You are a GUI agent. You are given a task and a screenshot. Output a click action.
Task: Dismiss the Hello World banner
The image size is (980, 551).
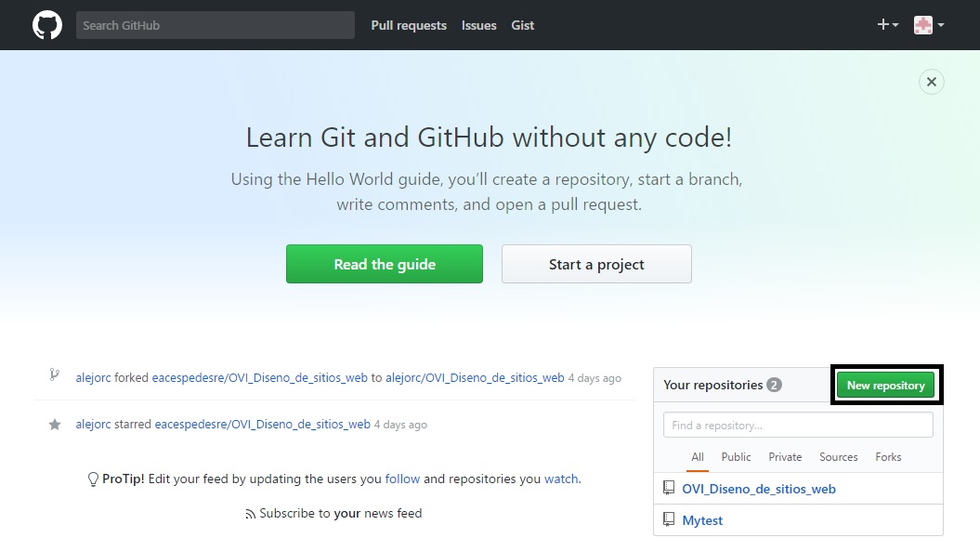(932, 82)
